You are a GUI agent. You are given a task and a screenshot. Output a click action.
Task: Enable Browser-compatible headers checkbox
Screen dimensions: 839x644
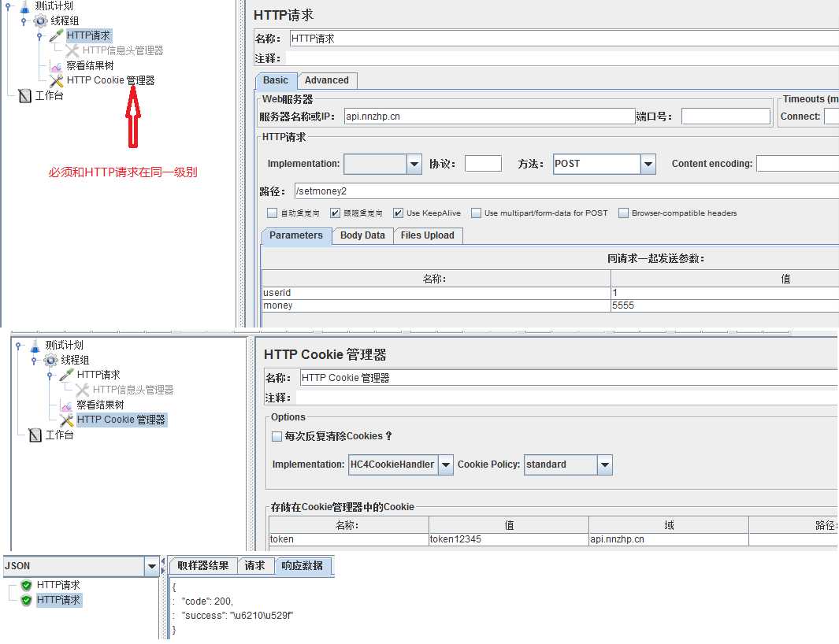[x=623, y=213]
